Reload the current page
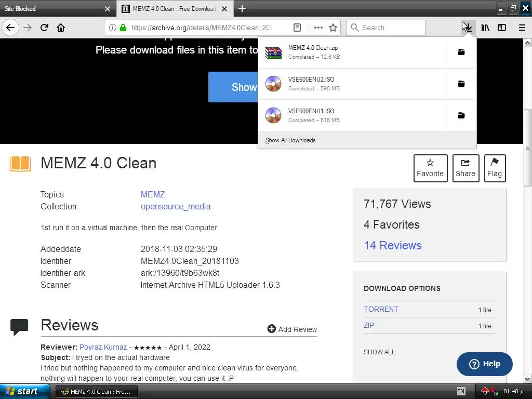 (x=45, y=28)
